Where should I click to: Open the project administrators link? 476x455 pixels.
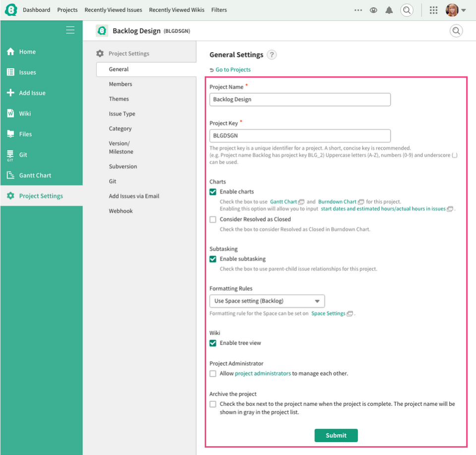pos(263,374)
